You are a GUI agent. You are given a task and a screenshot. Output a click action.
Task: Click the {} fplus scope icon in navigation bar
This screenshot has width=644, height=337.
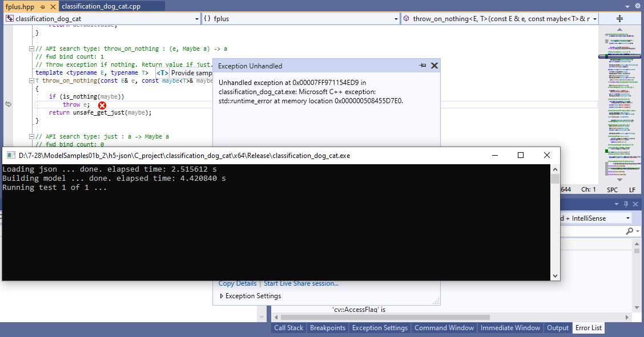(x=207, y=18)
